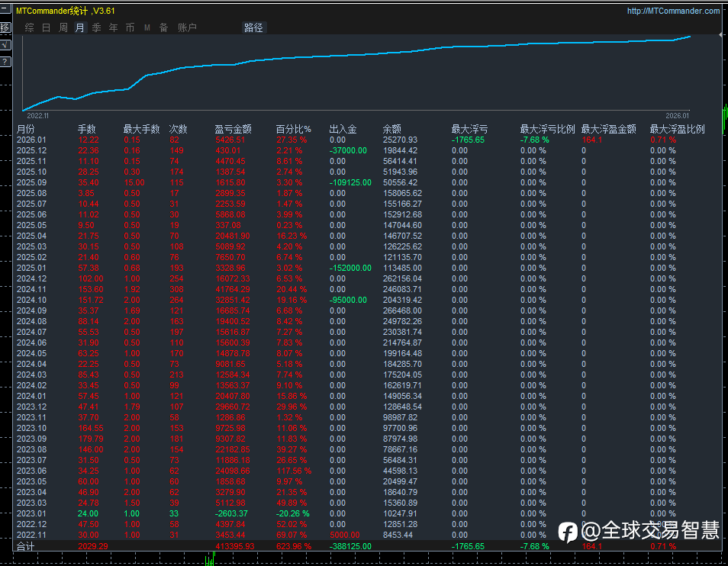Click the 路径 path button
The image size is (728, 566).
[253, 27]
